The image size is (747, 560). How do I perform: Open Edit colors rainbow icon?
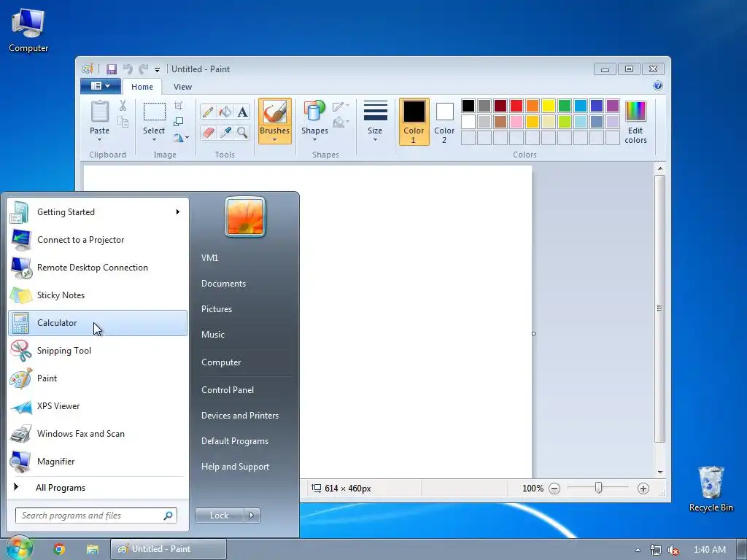point(635,112)
